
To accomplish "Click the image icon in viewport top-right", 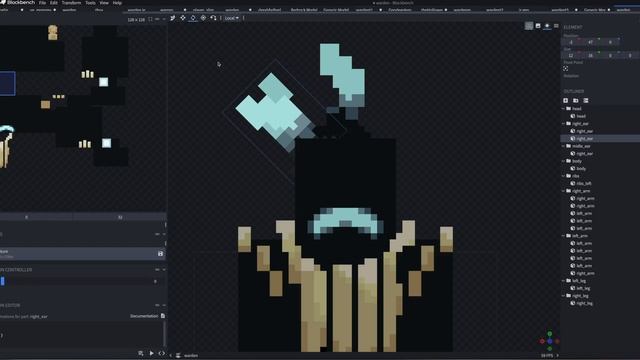I will click(x=538, y=26).
